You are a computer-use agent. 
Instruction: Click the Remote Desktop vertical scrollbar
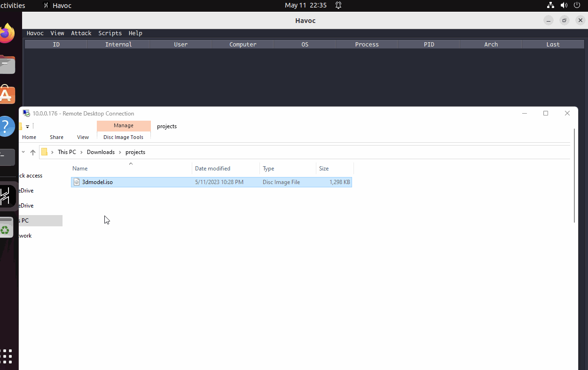click(574, 175)
